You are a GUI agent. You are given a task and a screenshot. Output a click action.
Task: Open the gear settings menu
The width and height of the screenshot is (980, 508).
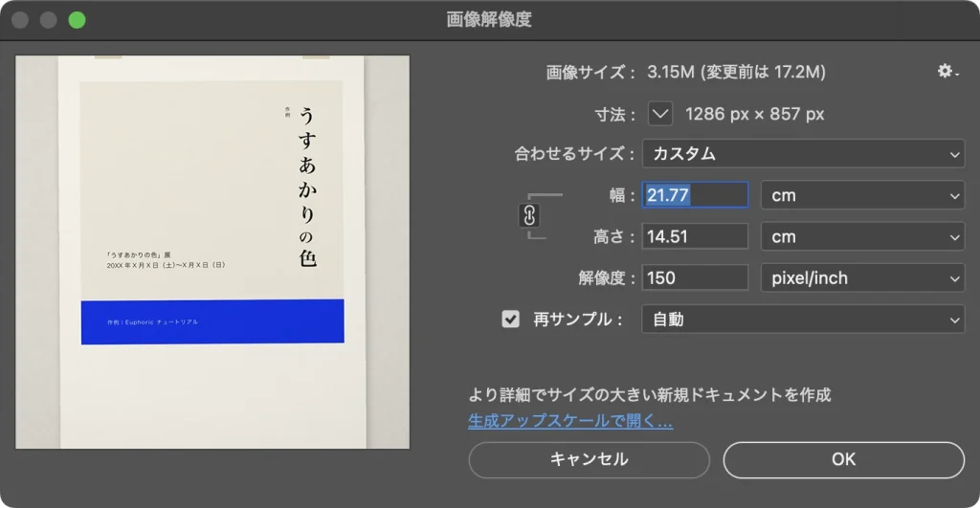(947, 71)
